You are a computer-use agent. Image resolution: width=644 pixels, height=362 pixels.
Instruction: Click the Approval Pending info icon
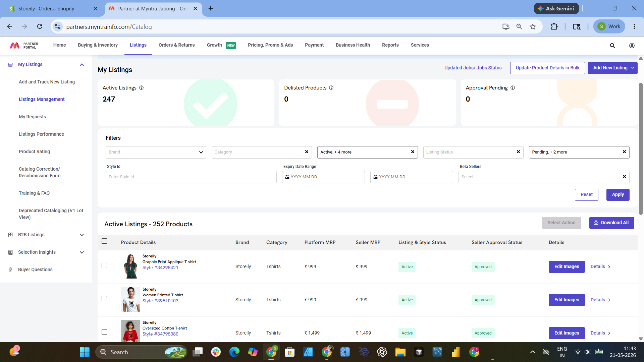pos(513,88)
